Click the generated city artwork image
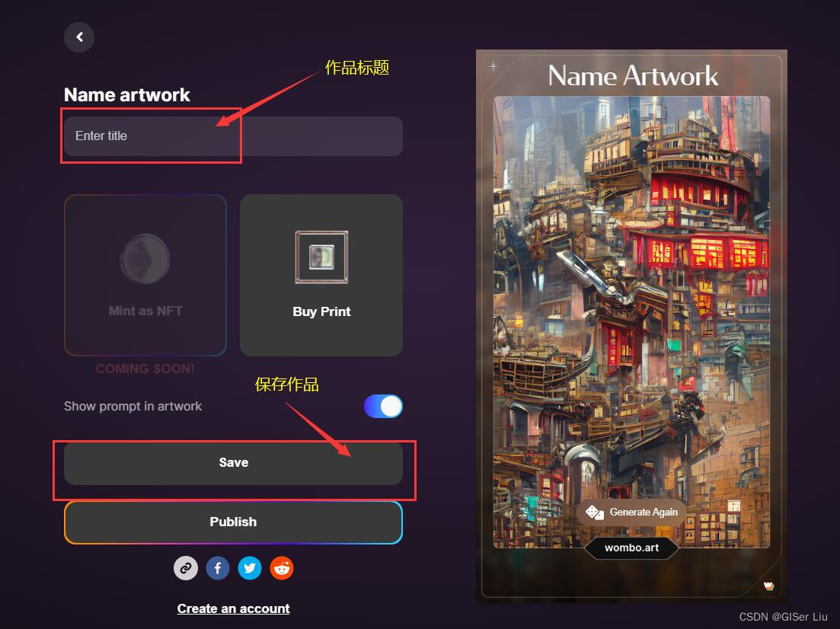The height and width of the screenshot is (629, 840). tap(631, 321)
